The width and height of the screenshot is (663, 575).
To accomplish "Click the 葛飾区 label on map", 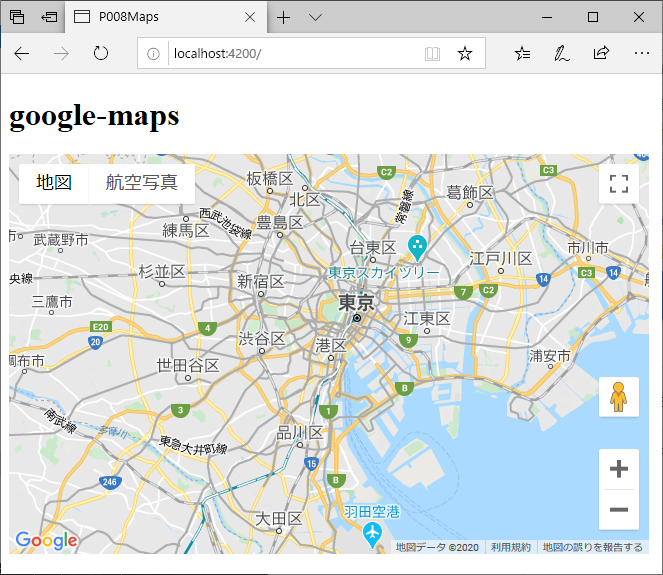I will coord(470,193).
